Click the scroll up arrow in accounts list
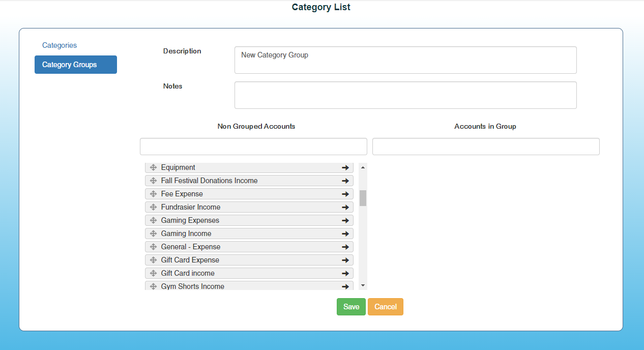The width and height of the screenshot is (644, 350). coord(363,167)
